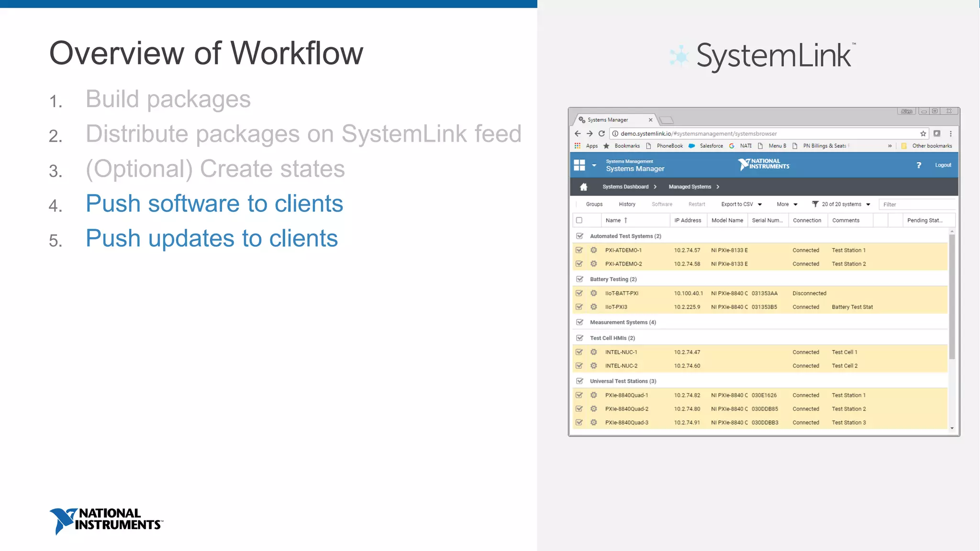
Task: Open the gear for PXIe-8840Quad-2
Action: pos(594,409)
